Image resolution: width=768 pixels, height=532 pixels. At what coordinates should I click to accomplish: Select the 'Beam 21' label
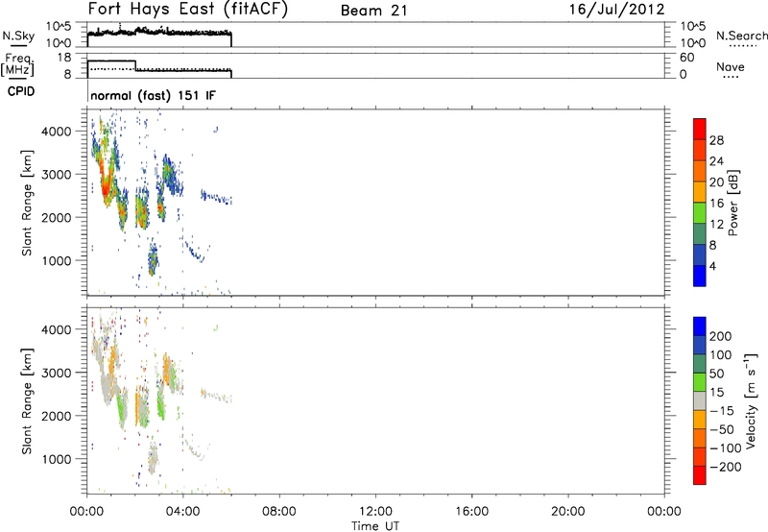click(x=374, y=11)
